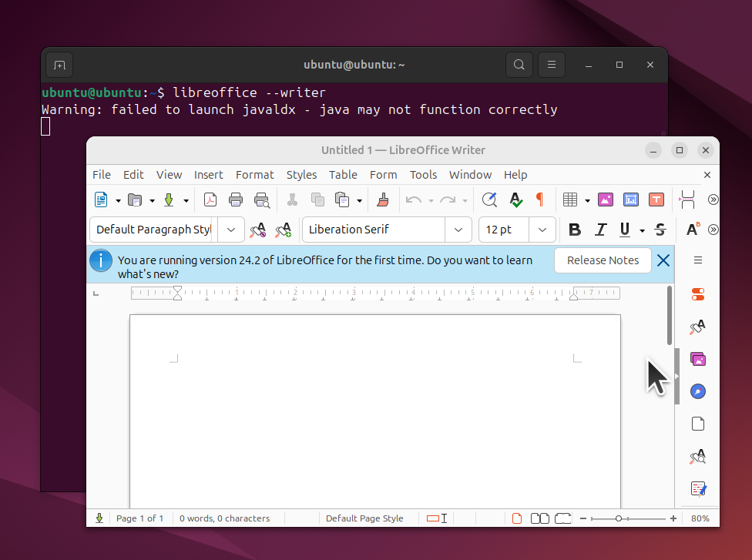This screenshot has height=560, width=752.
Task: Click the Copy icon
Action: (317, 200)
